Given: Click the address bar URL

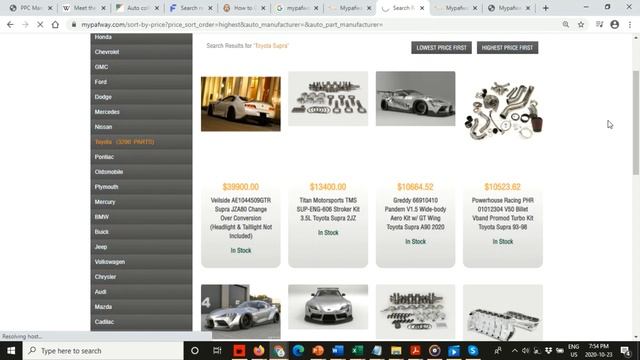Looking at the screenshot, I should click(x=232, y=24).
